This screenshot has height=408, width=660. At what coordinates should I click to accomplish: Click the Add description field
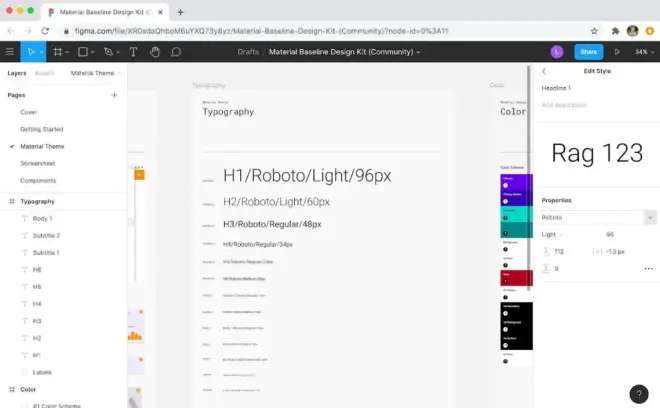564,105
